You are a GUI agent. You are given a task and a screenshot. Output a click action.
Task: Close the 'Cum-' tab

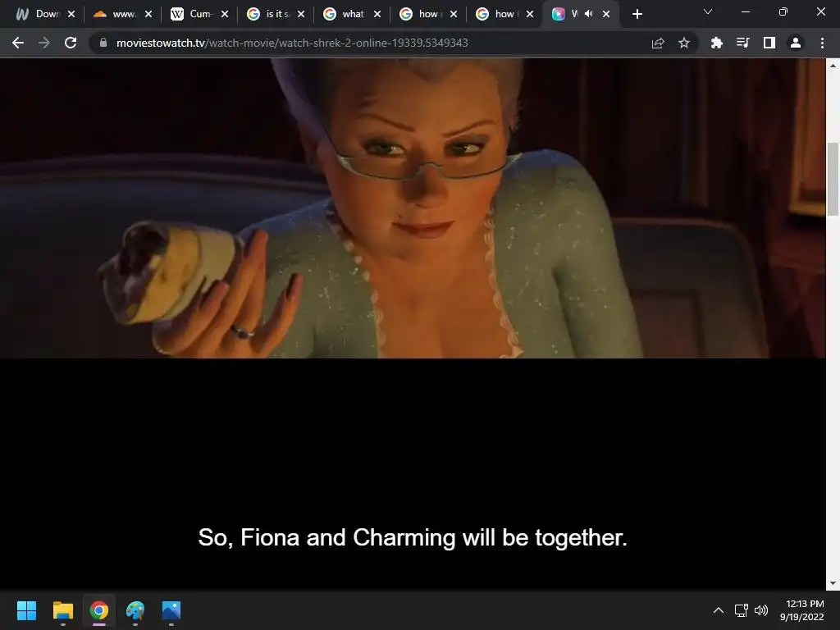click(x=225, y=14)
